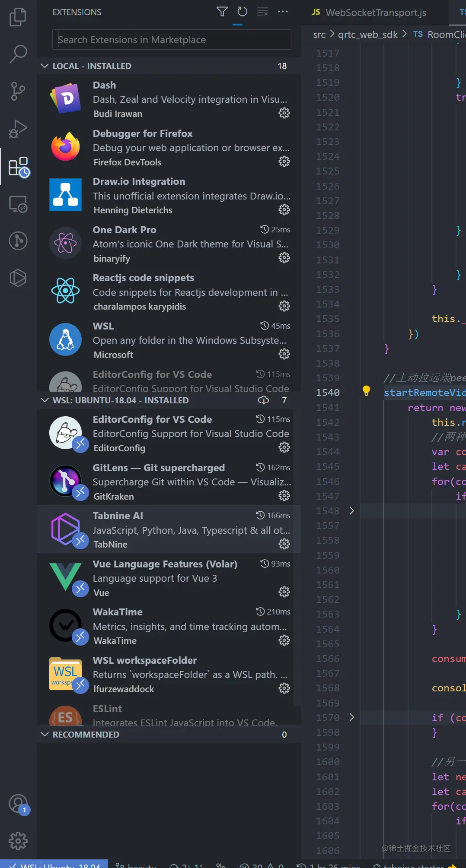
Task: Select publisher name 'Henning Dieterichs'
Action: pyautogui.click(x=133, y=210)
